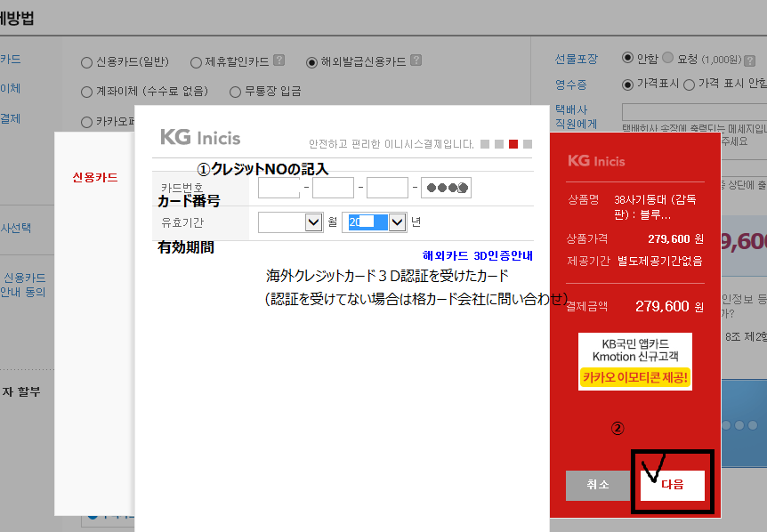Click 다음 button to proceed
Viewport: 767px width, 532px height.
(673, 485)
